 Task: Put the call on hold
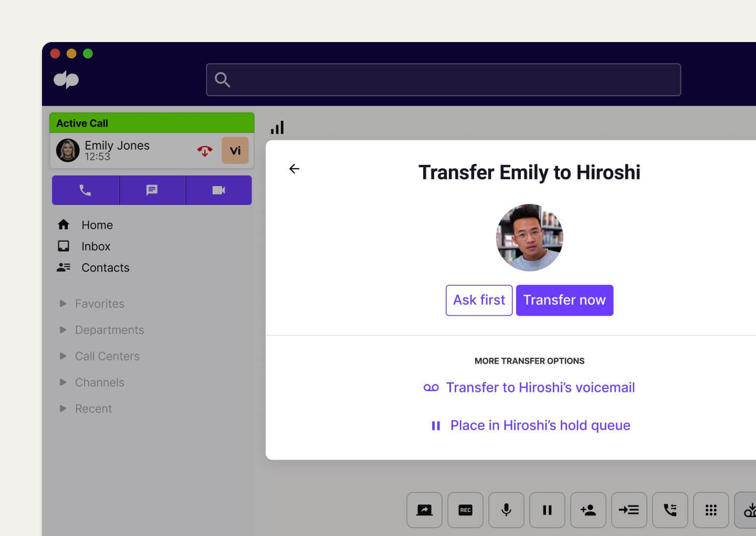pos(547,510)
